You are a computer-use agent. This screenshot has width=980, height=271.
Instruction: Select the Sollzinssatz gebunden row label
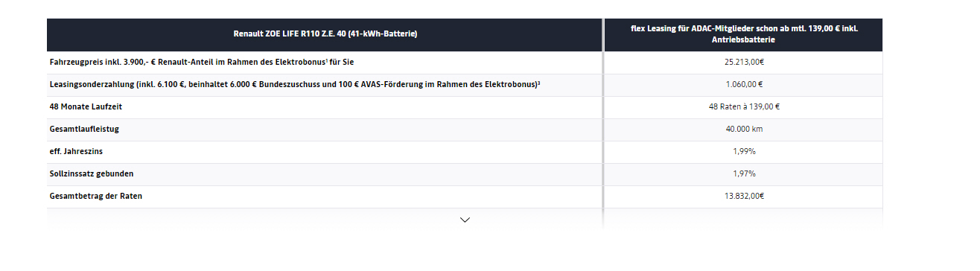point(92,173)
